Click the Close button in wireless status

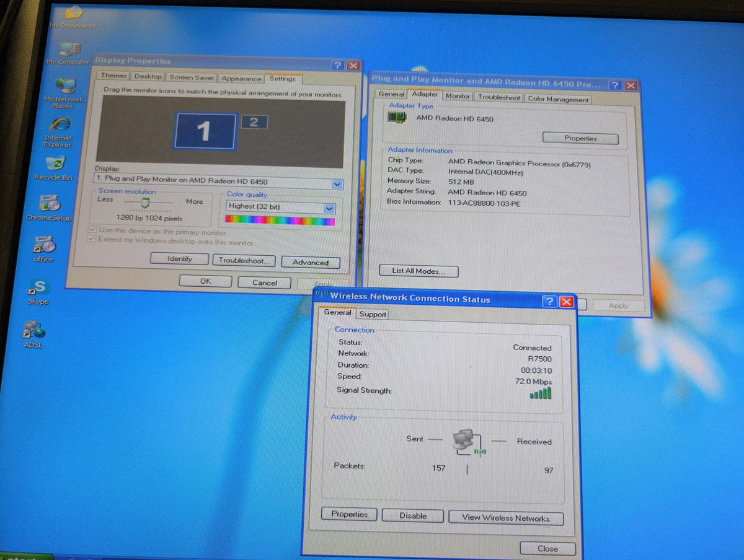(x=547, y=549)
